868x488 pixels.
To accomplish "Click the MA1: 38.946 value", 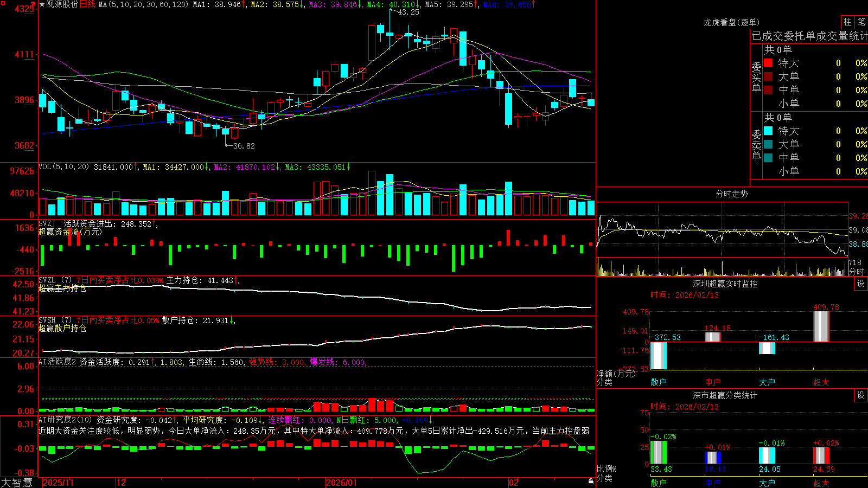I will click(x=219, y=4).
